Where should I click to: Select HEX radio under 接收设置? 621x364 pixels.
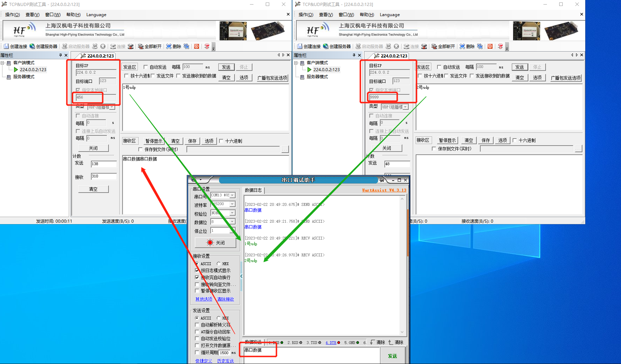[218, 264]
